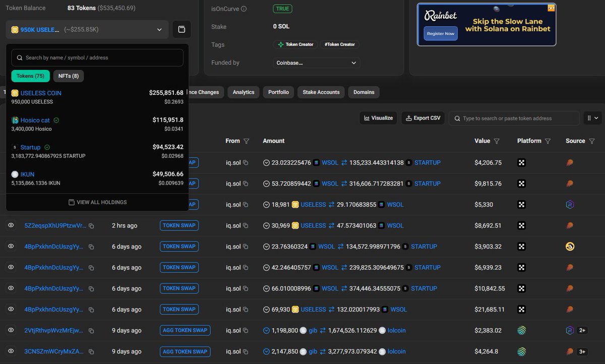Screen dimensions: 605x364
Task: Click platform icon in the $4,264.8 row
Action: 521,352
